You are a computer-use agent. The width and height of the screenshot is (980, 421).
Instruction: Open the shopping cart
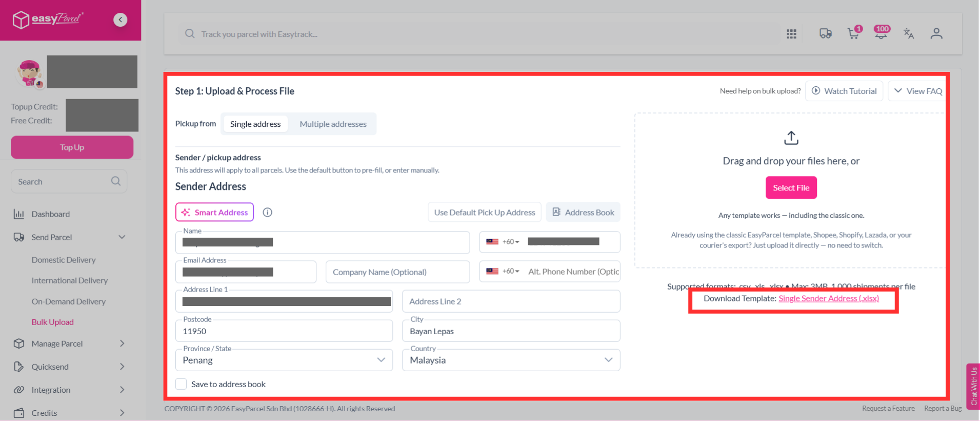(x=854, y=33)
